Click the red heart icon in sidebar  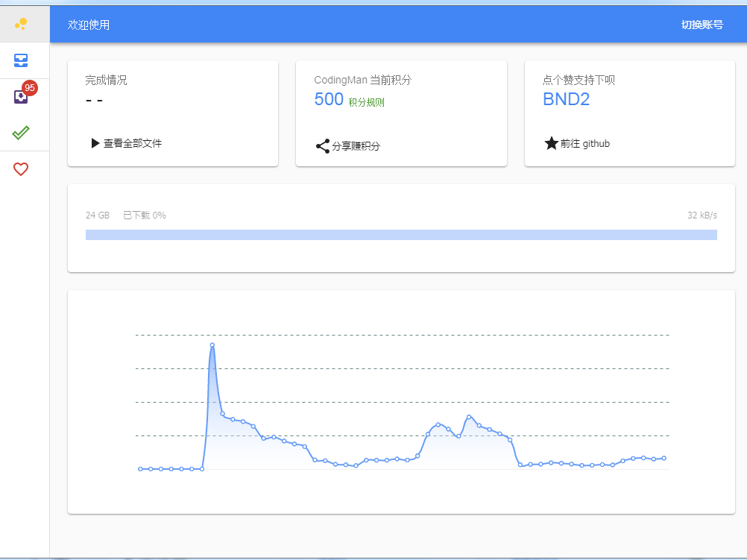pos(21,169)
